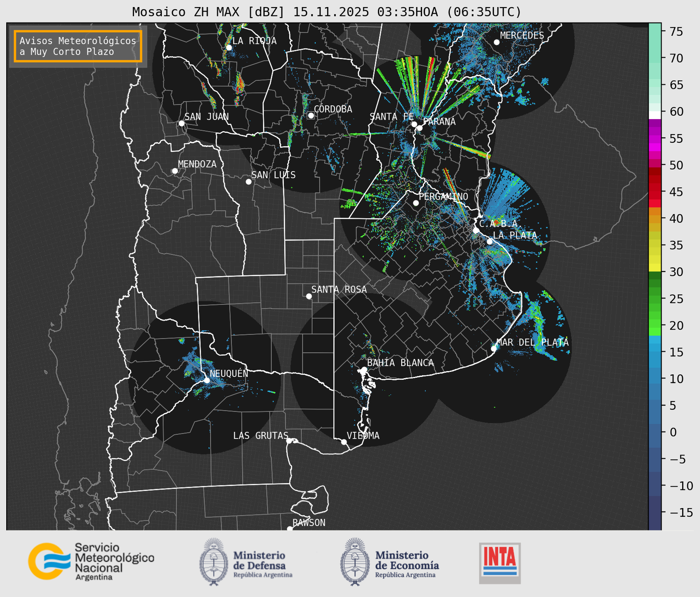Click the LA RIOJA city marker dot
Viewport: 700px width, 597px height.
coord(229,48)
